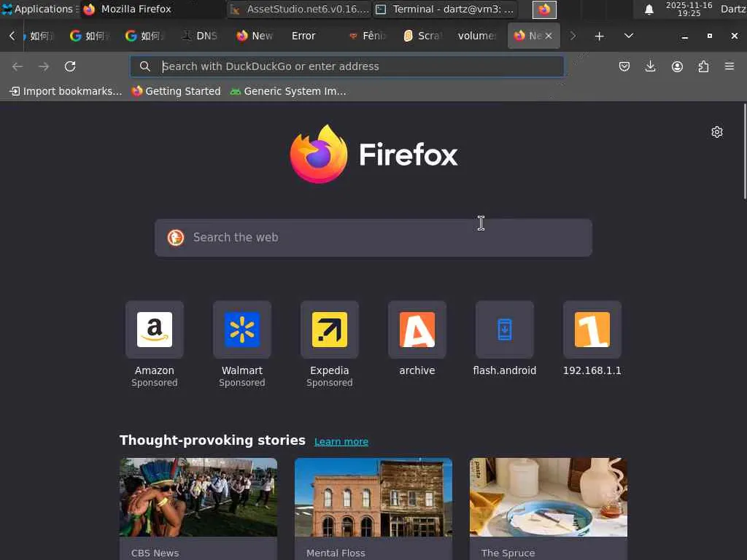The width and height of the screenshot is (747, 560).
Task: Switch to the volume tab
Action: click(x=476, y=36)
